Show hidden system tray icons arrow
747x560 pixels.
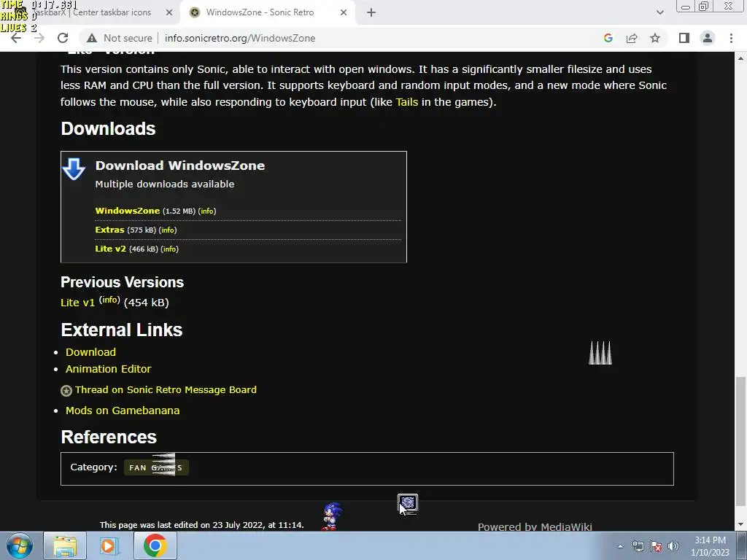pyautogui.click(x=620, y=546)
